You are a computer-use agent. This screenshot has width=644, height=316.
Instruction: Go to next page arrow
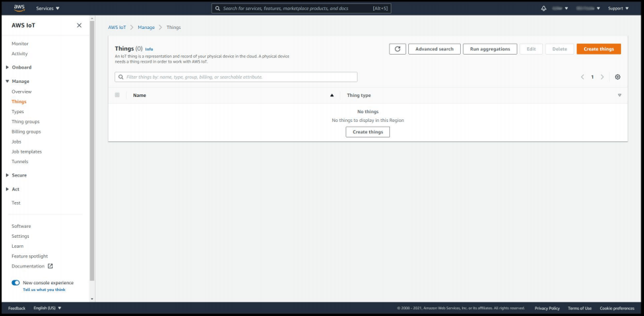pyautogui.click(x=602, y=77)
